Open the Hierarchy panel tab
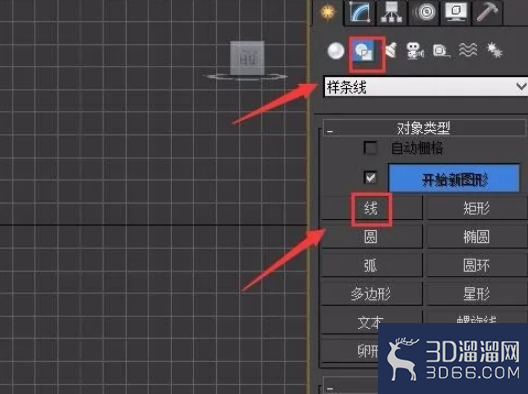This screenshot has height=394, width=528. point(391,13)
